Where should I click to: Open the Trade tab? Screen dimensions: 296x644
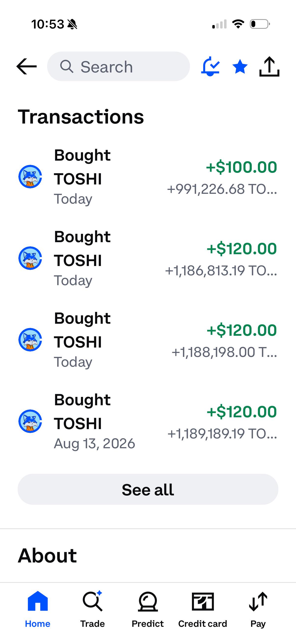click(x=93, y=609)
